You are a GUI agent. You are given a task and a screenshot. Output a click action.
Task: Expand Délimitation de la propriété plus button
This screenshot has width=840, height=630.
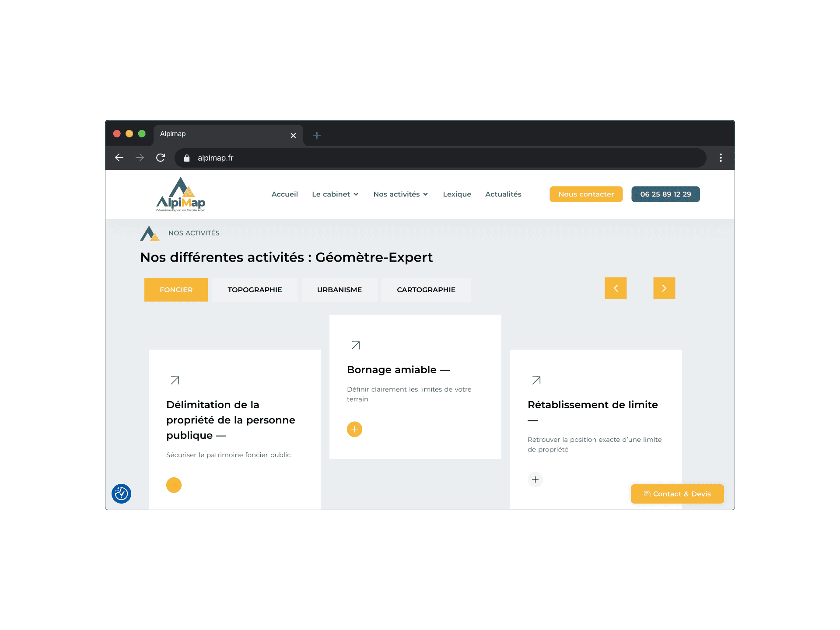coord(174,485)
